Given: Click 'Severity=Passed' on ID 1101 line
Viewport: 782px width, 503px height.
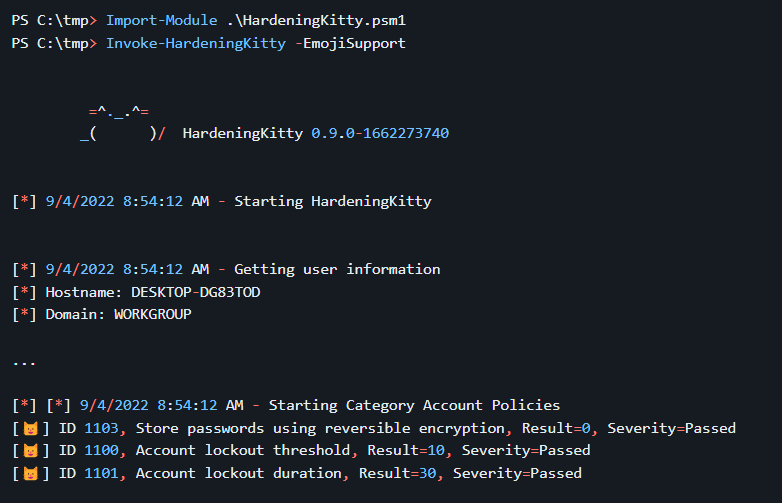Looking at the screenshot, I should [x=517, y=473].
